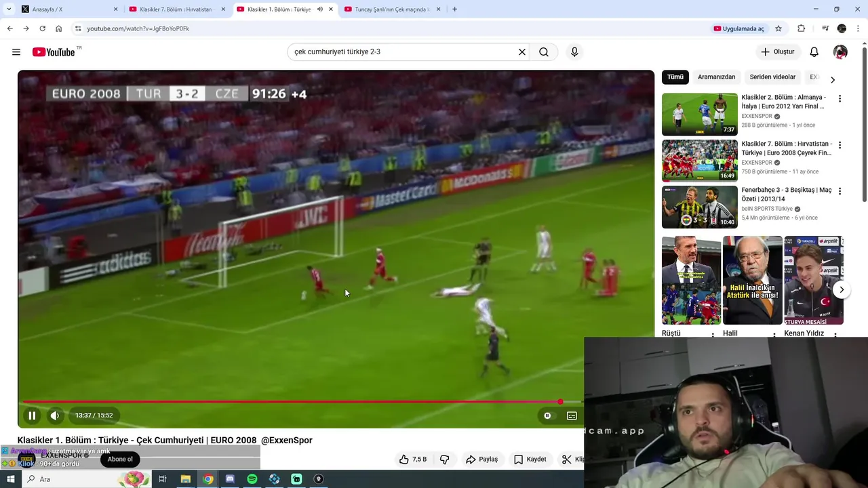
Task: Click Oluştur to create content
Action: (777, 52)
